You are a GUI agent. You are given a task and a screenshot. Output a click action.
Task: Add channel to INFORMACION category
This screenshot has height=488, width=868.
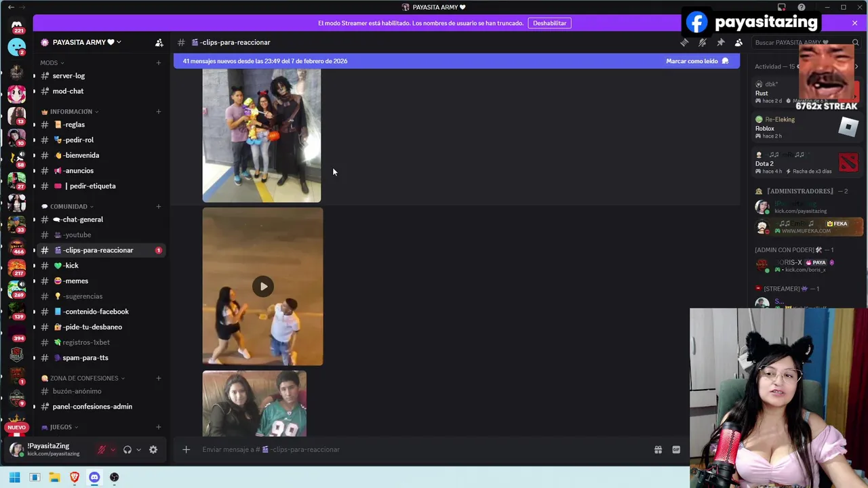[x=159, y=112]
